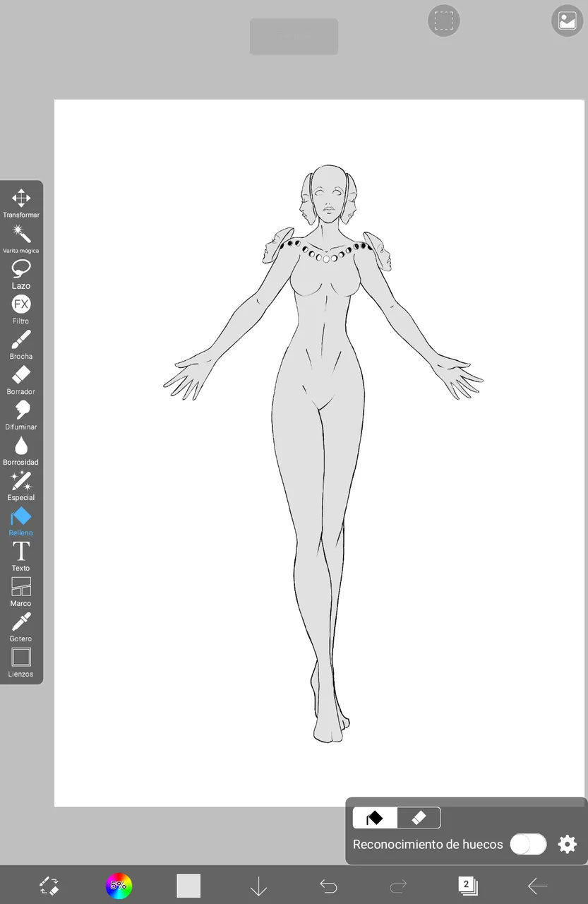
Task: Switch brush and eraser swap icon
Action: click(x=49, y=886)
